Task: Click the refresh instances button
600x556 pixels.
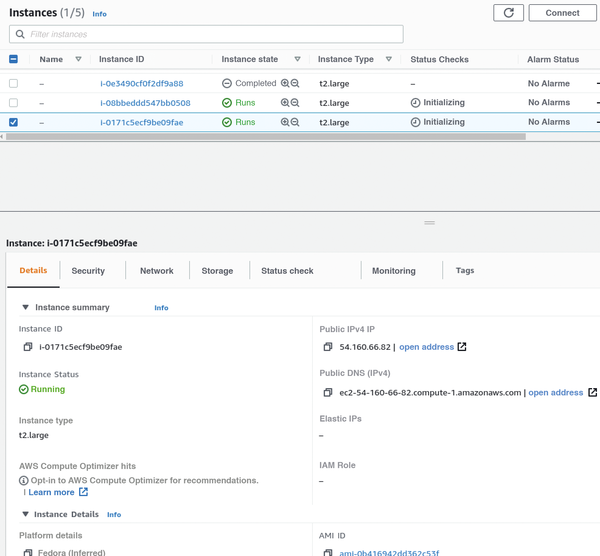Action: tap(508, 13)
